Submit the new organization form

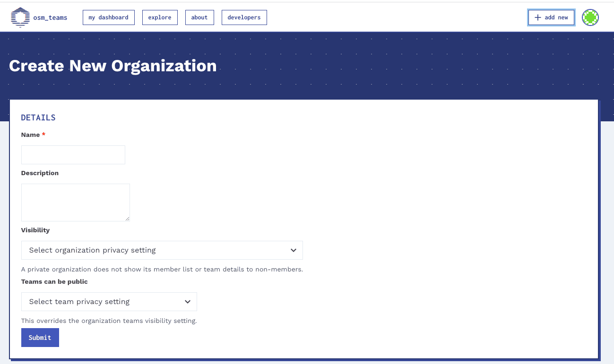point(40,337)
